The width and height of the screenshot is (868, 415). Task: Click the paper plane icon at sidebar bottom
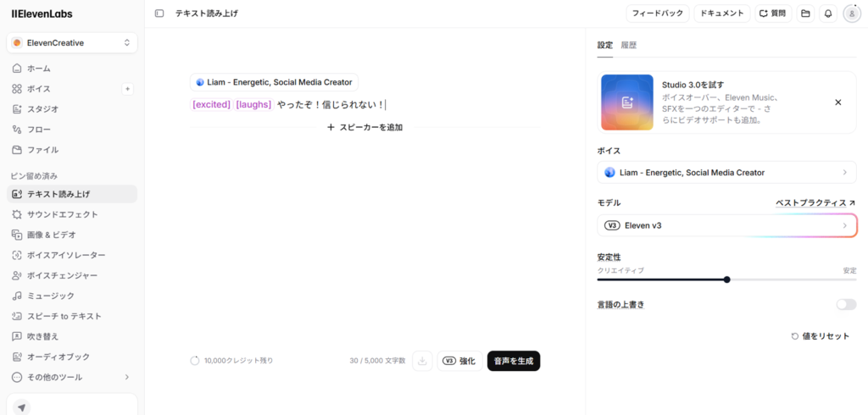(x=21, y=407)
